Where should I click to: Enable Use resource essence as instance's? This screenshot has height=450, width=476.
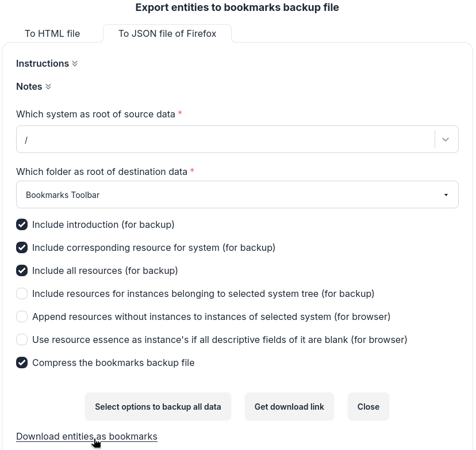22,340
